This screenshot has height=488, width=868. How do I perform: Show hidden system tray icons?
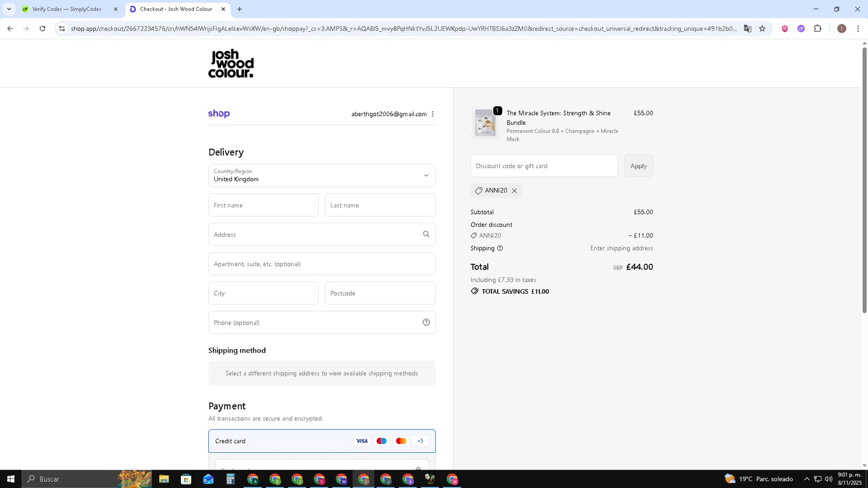(x=807, y=479)
